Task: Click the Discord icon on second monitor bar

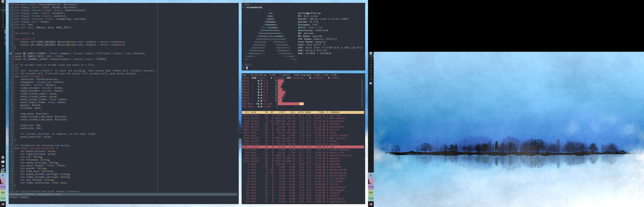Action: (370, 83)
